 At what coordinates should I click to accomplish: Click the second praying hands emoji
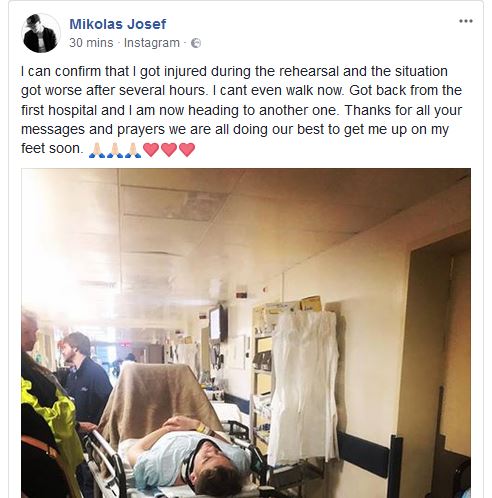[x=115, y=150]
